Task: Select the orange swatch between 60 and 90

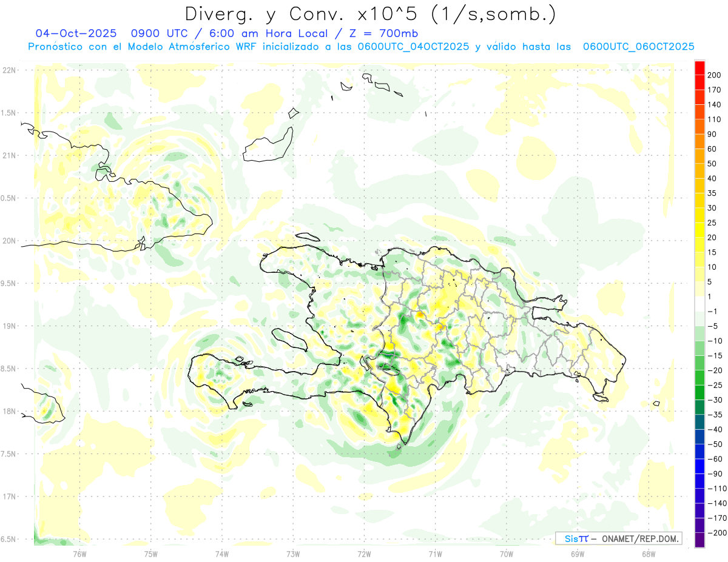Action: tap(699, 142)
